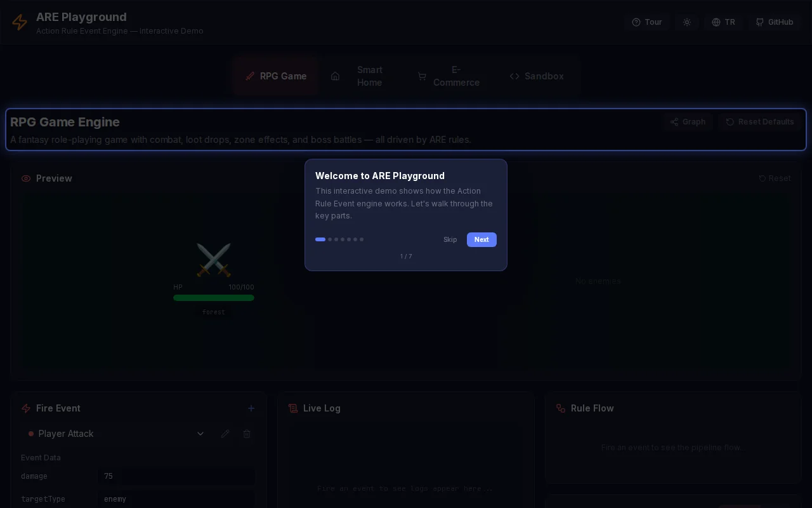Click the E-Commerce cart icon

point(422,76)
